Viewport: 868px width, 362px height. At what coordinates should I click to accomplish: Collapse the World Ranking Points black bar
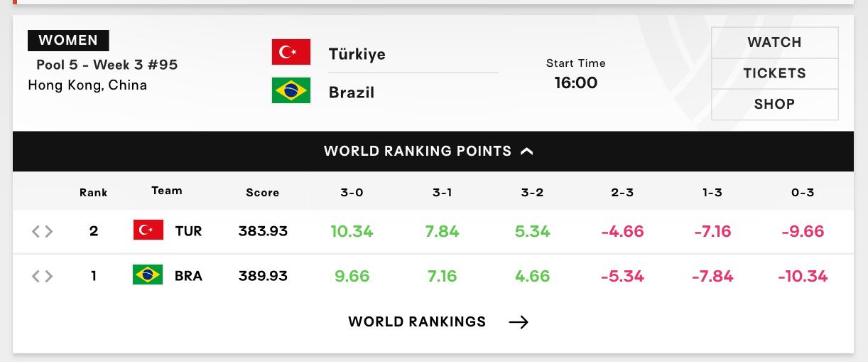(x=433, y=151)
